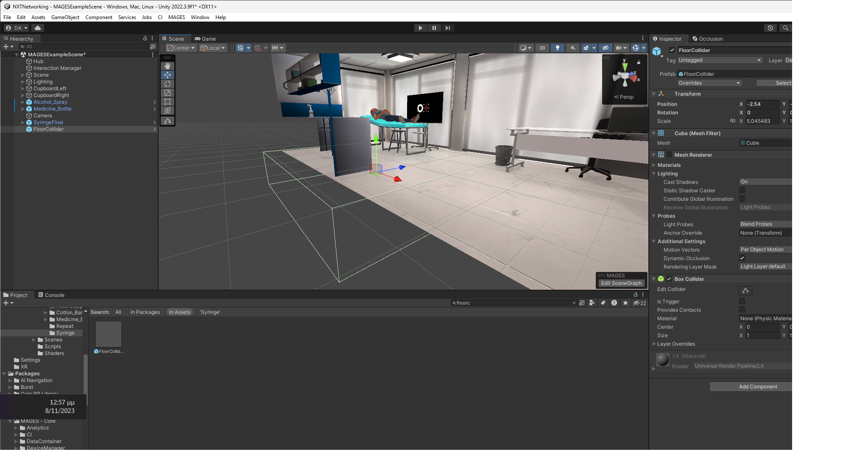Click the Pause button
The image size is (868, 474).
pyautogui.click(x=434, y=28)
